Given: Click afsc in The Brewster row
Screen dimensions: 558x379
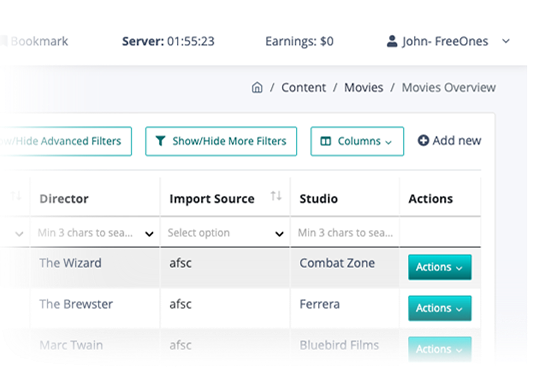Looking at the screenshot, I should click(180, 304).
